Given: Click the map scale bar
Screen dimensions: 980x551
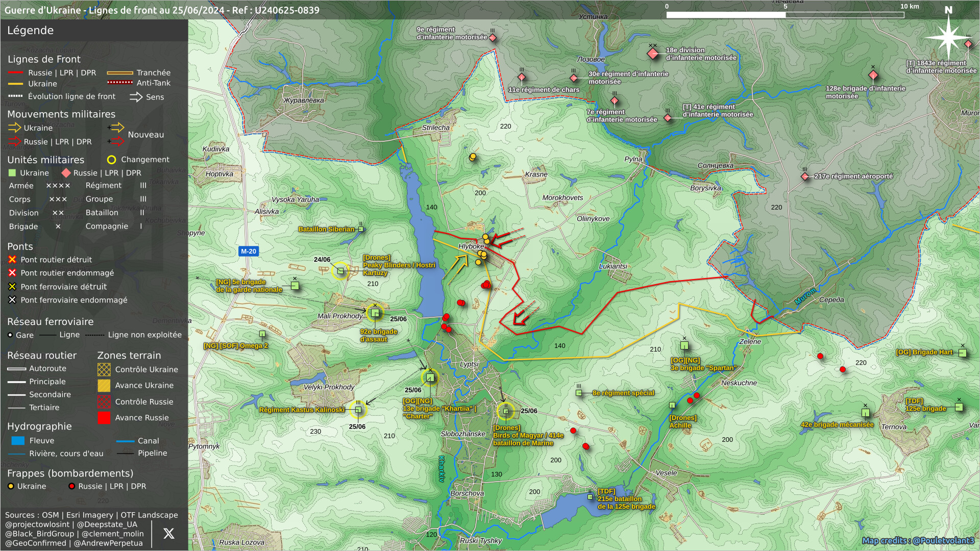Looking at the screenshot, I should tap(785, 15).
